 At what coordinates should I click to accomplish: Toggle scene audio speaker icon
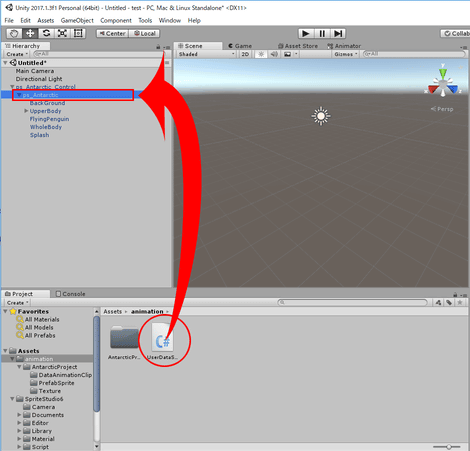(x=274, y=54)
